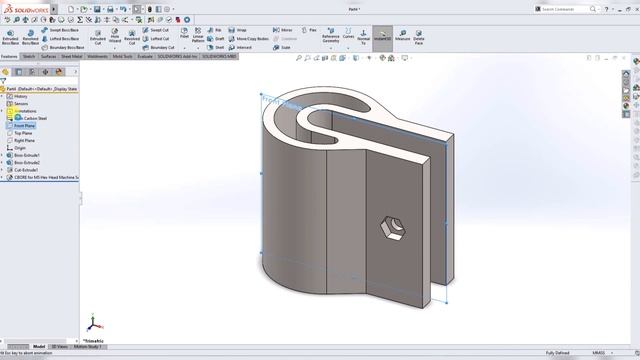
Task: Click the Normal To view icon
Action: click(363, 36)
